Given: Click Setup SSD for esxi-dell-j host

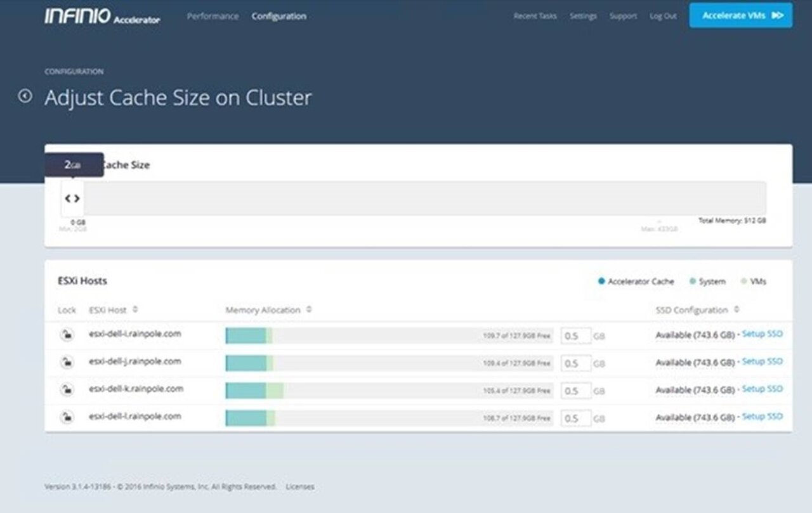Looking at the screenshot, I should click(x=763, y=361).
